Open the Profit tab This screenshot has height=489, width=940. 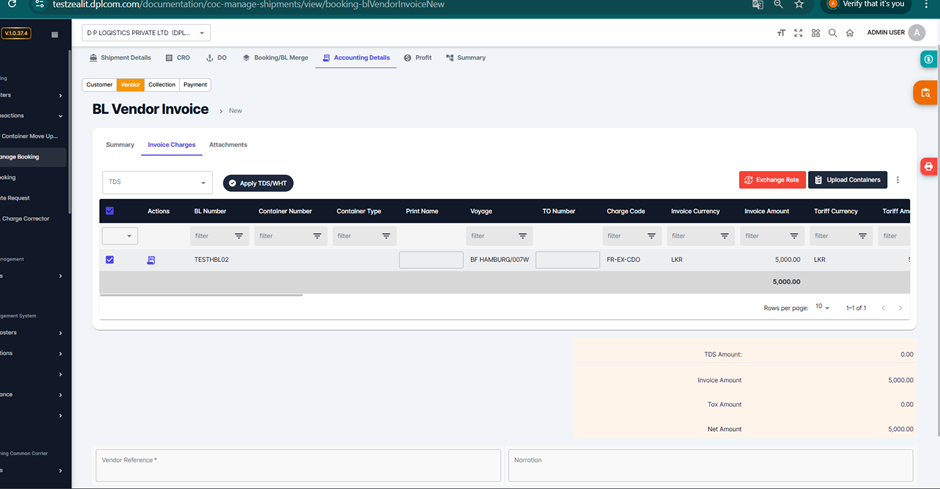[x=418, y=58]
